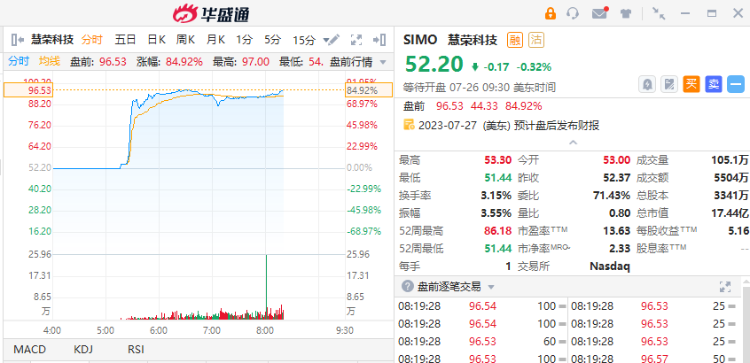
Task: Open the mail messages icon
Action: (599, 13)
